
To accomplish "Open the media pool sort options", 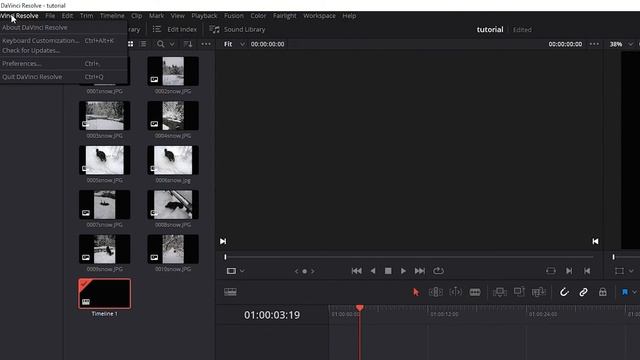I will coord(188,44).
